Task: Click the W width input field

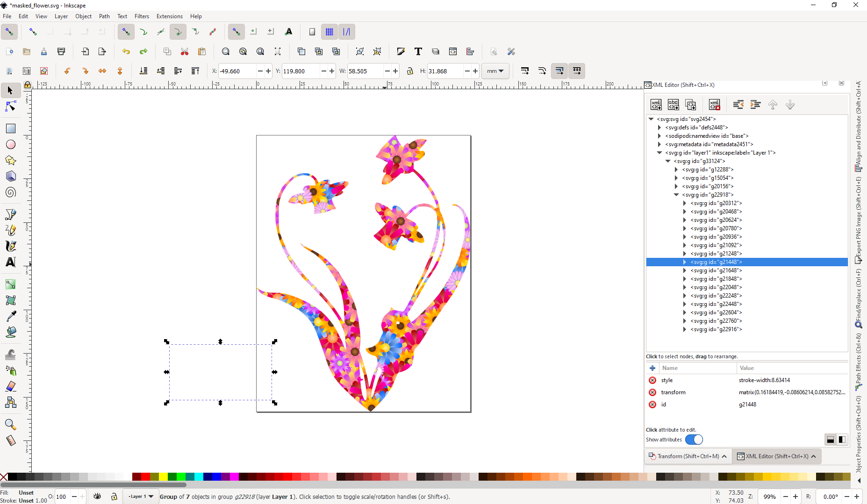Action: tap(365, 71)
